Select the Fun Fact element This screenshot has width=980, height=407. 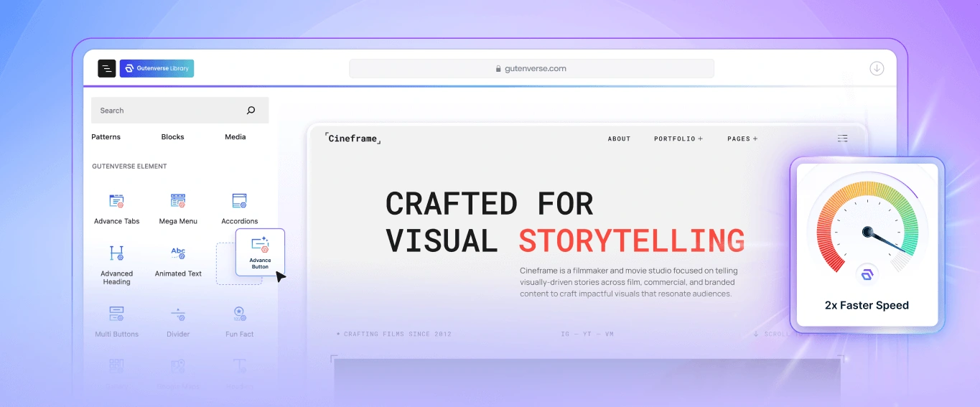click(x=239, y=321)
